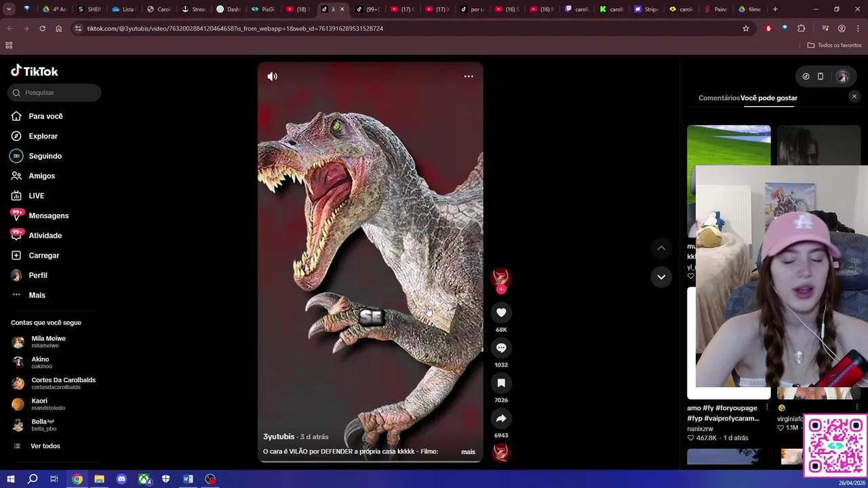Expand the Mais sidebar menu
Viewport: 868px width, 488px height.
[x=37, y=296]
